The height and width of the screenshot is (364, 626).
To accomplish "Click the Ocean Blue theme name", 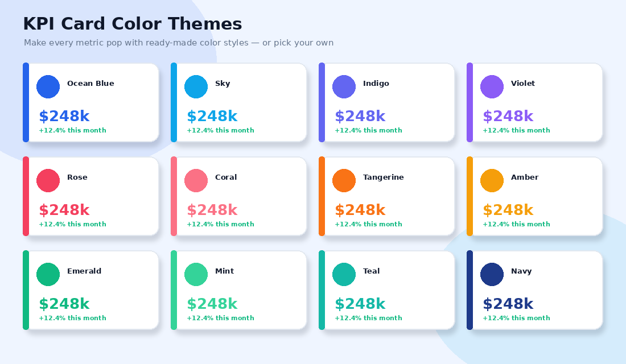I will (90, 84).
